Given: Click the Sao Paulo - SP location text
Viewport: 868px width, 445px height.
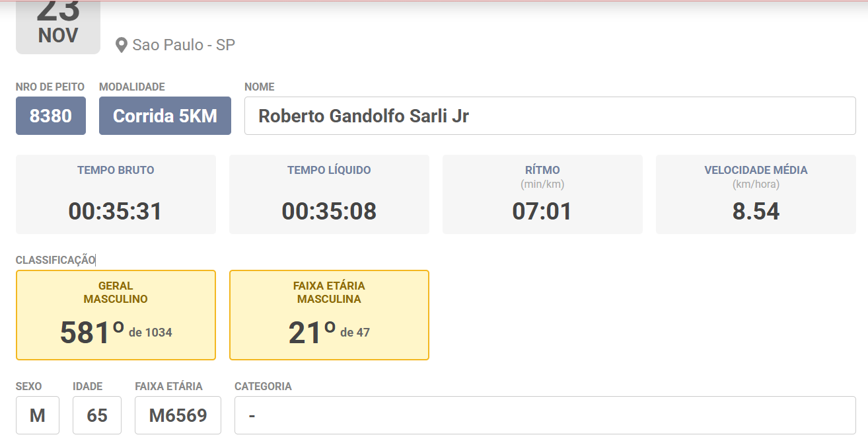Looking at the screenshot, I should (184, 45).
